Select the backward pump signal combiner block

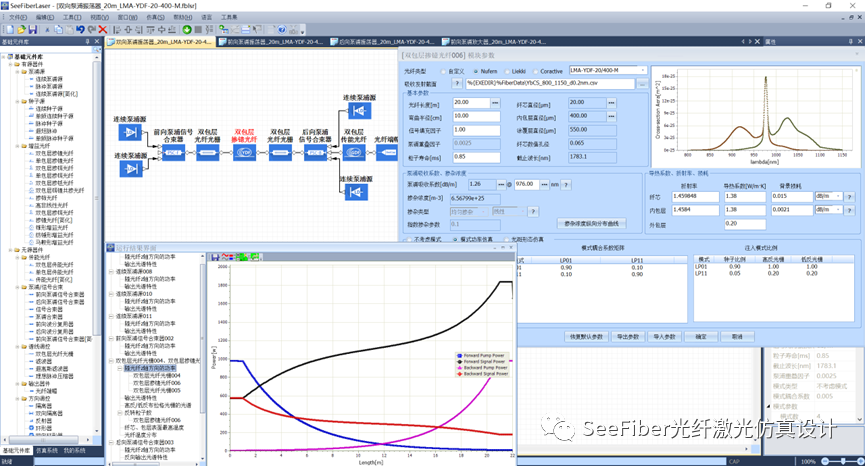click(316, 152)
